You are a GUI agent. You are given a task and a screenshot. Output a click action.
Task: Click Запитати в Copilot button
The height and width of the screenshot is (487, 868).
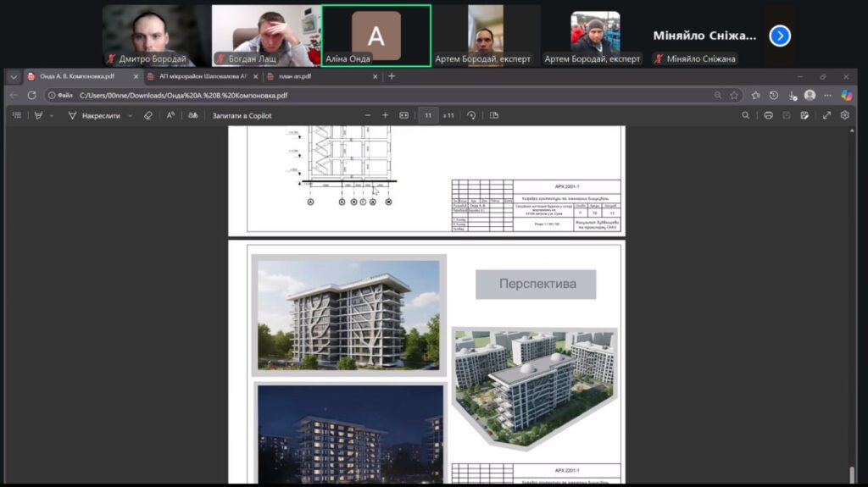click(242, 115)
